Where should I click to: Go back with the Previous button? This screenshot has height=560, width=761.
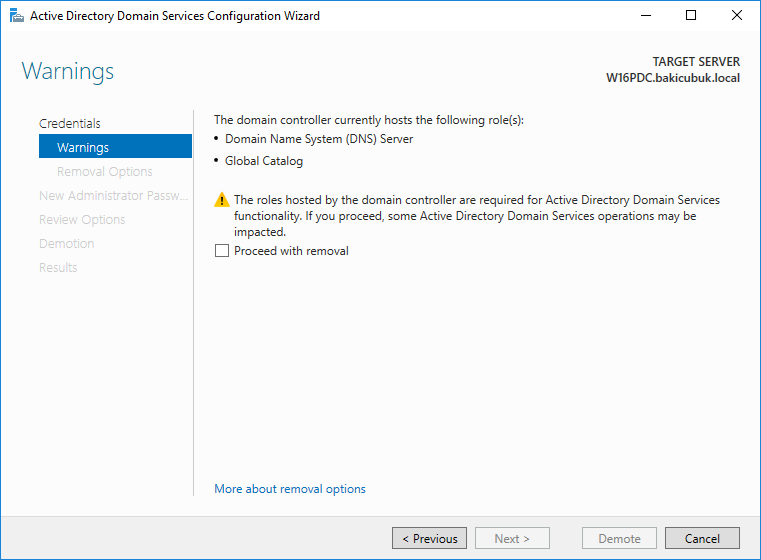(x=430, y=538)
